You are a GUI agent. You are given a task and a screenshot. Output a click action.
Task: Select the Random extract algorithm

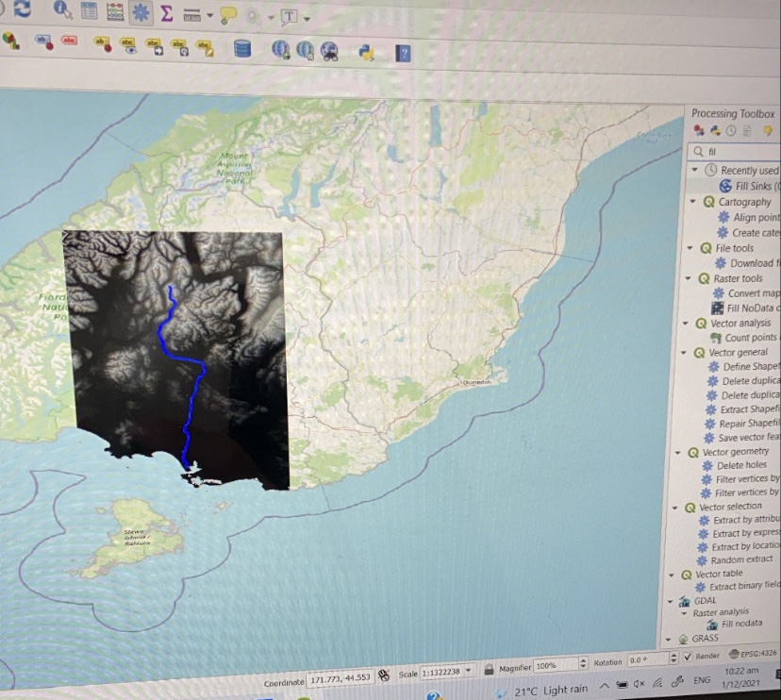(736, 559)
